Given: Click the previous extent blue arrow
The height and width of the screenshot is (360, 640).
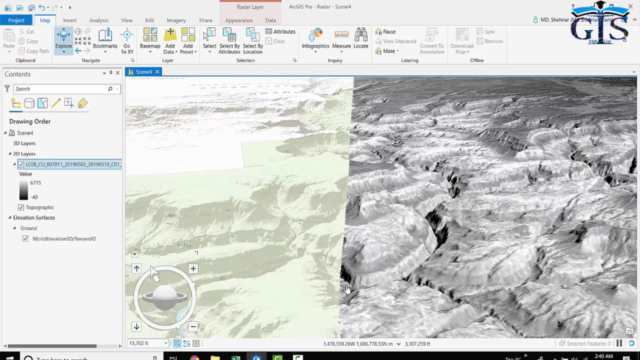Looking at the screenshot, I should 78,51.
